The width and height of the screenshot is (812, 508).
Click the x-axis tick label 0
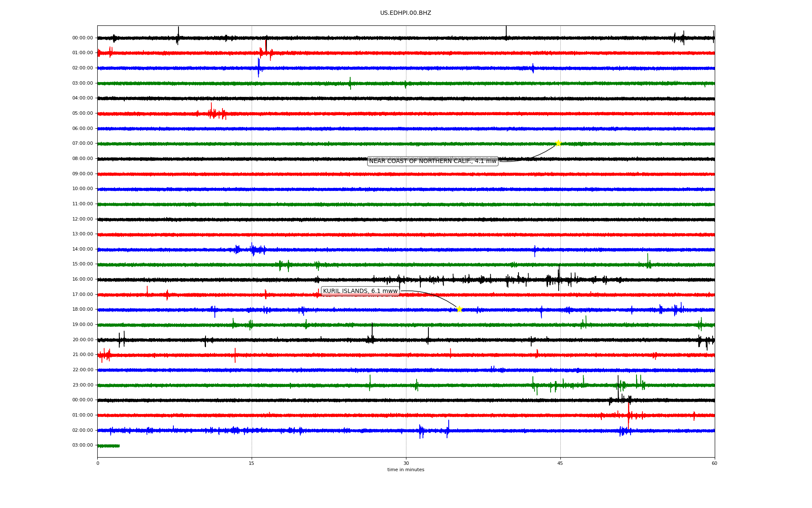[98, 463]
